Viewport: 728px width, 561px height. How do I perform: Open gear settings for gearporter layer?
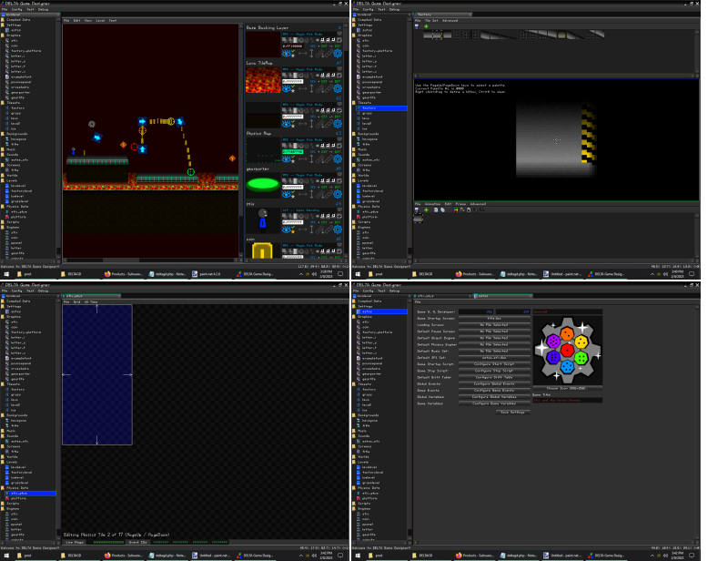(x=338, y=194)
